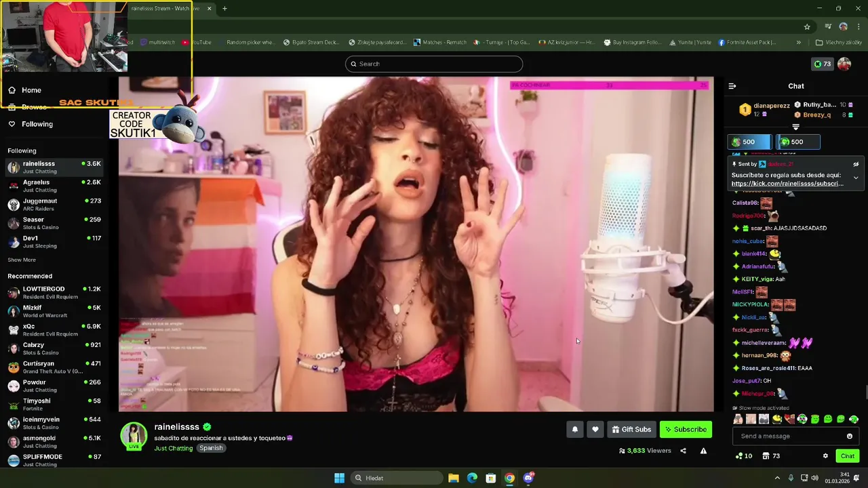This screenshot has height=488, width=868.
Task: Insert the yellow emote from the quick emote row
Action: (776, 420)
